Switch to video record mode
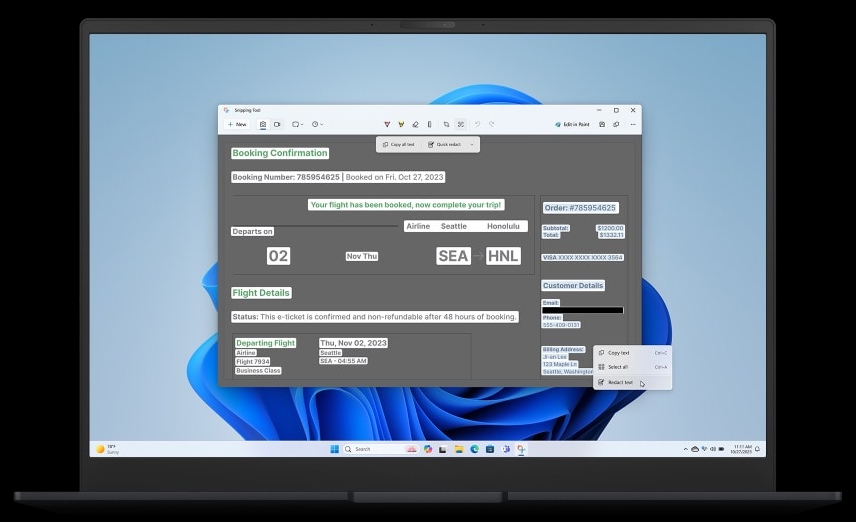The height and width of the screenshot is (522, 856). click(277, 124)
